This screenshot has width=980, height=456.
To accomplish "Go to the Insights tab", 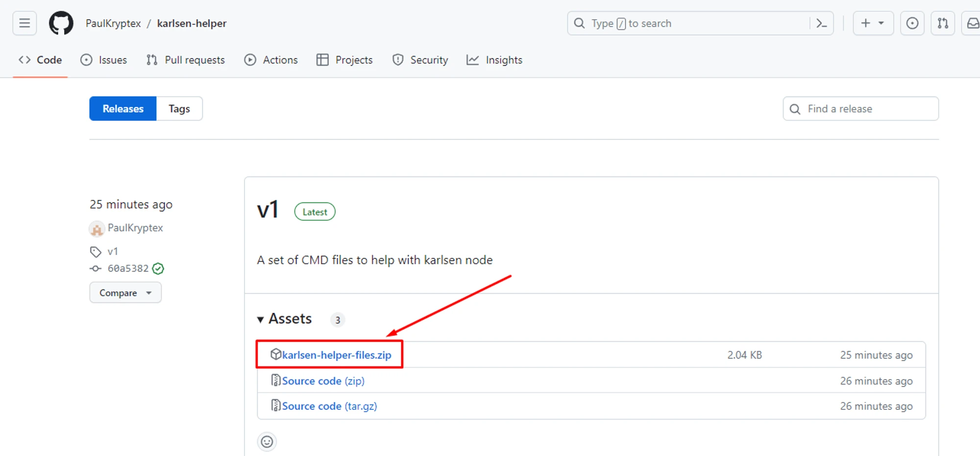I will coord(494,60).
